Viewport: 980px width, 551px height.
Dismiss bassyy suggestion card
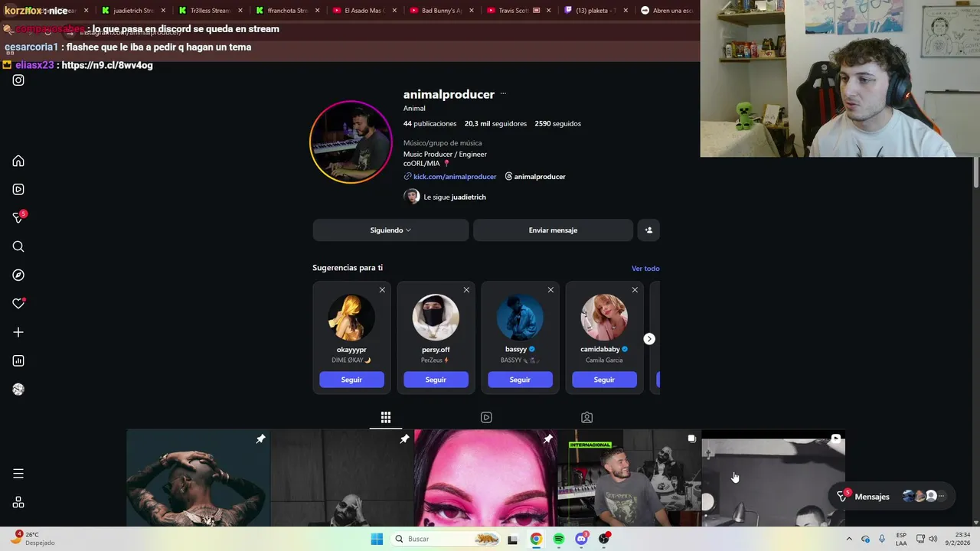[x=550, y=289]
